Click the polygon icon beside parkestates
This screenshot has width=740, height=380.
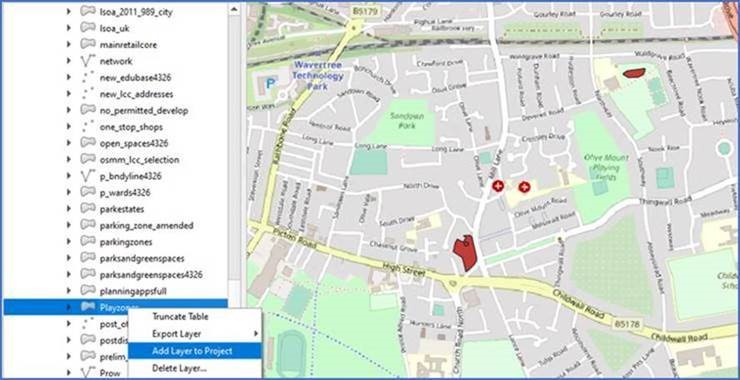88,209
